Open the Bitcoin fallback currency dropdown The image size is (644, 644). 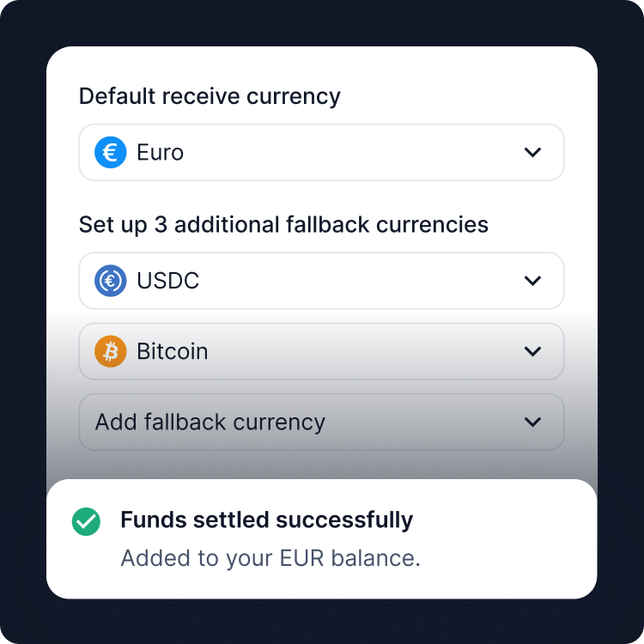click(321, 351)
